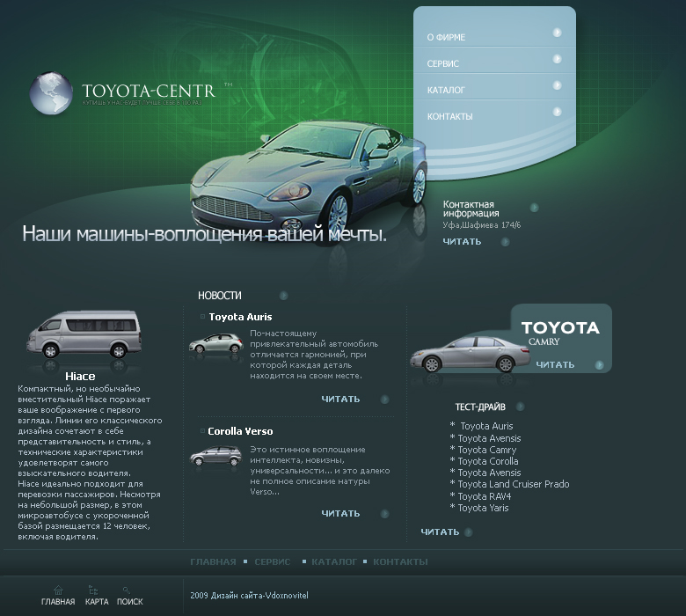Screen dimensions: 686x616
Task: Click ТЕСТ-ДРАЙВ section heading
Action: 480,407
